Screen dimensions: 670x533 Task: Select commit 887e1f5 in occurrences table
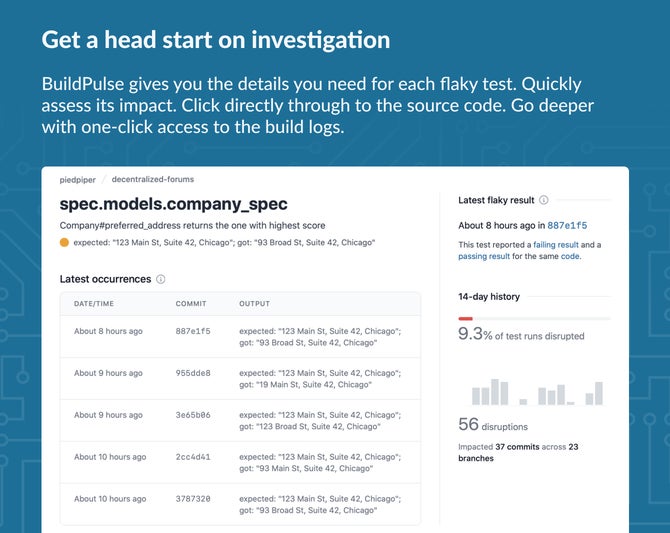point(193,331)
